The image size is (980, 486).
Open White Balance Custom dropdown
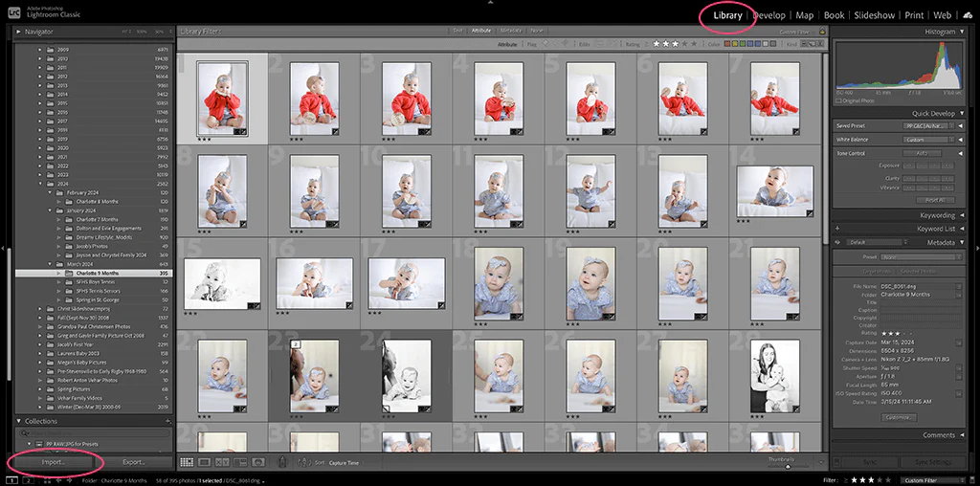click(926, 140)
